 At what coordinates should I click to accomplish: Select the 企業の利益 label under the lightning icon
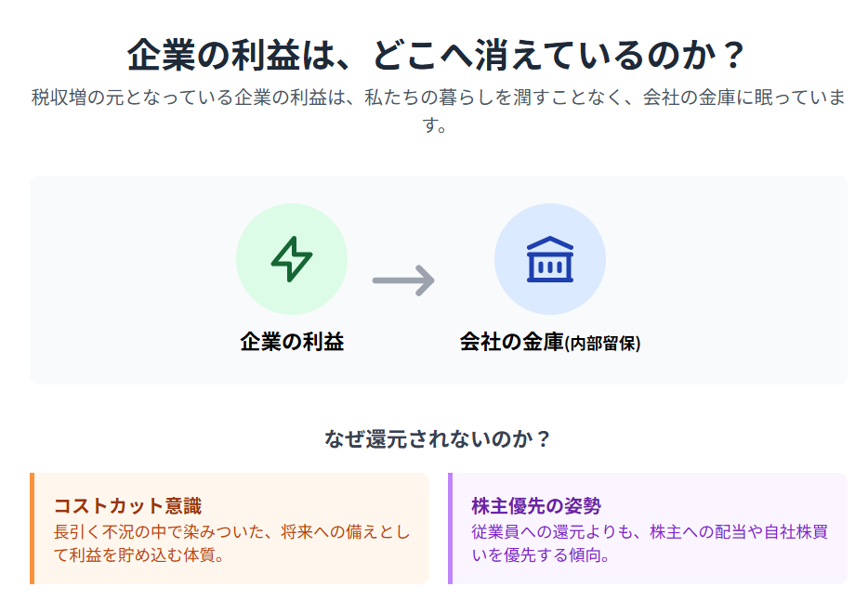pyautogui.click(x=292, y=342)
